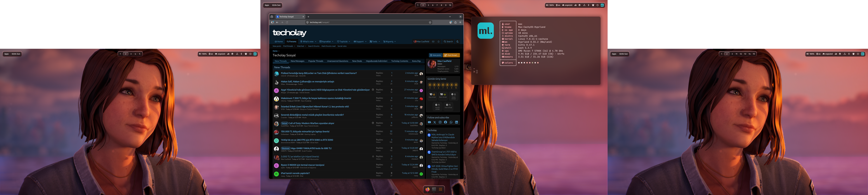Switch to workspace 4 in left monitor bar

[135, 54]
